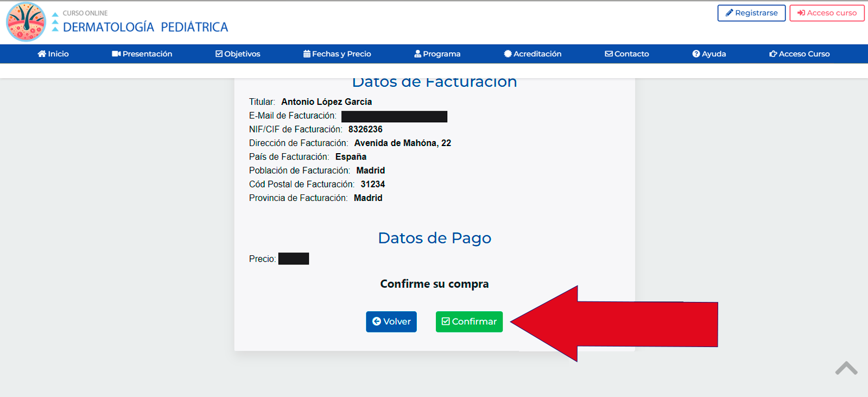Click the badge icon beside Acreditación
This screenshot has width=868, height=397.
tap(508, 54)
